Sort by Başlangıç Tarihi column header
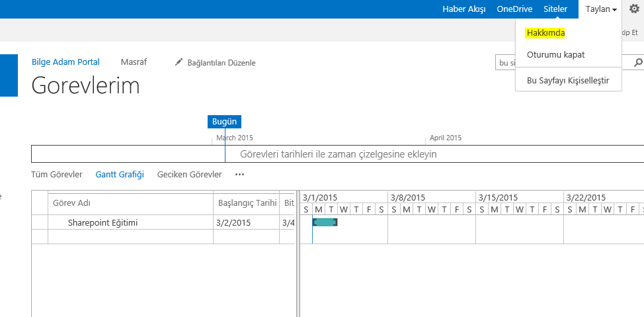Screen dimensions: 644x317 (x=247, y=203)
